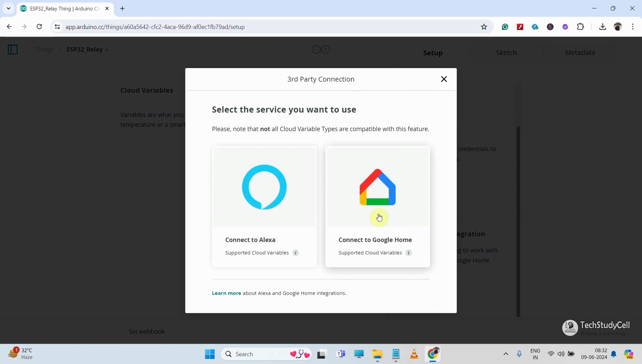Switch to the Sketch tab
The image size is (642, 364).
click(506, 52)
